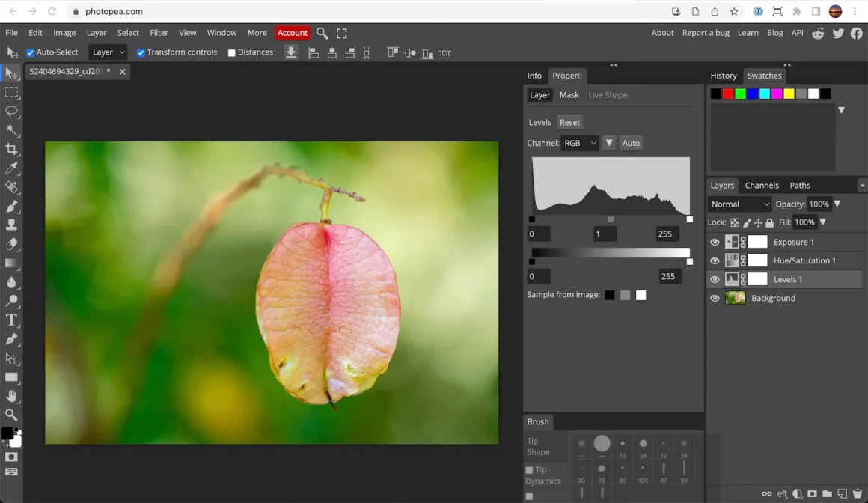
Task: Select the Lasso tool
Action: 12,112
